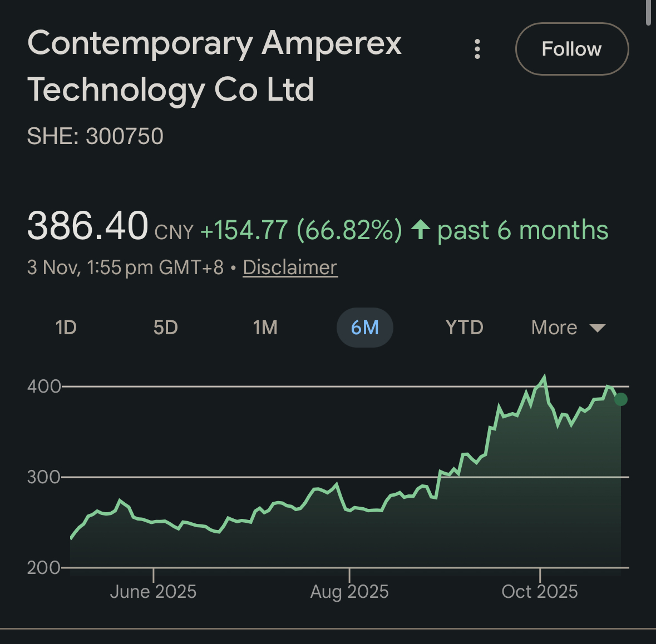Switch to the 1D time range
The width and height of the screenshot is (656, 644).
click(x=66, y=328)
